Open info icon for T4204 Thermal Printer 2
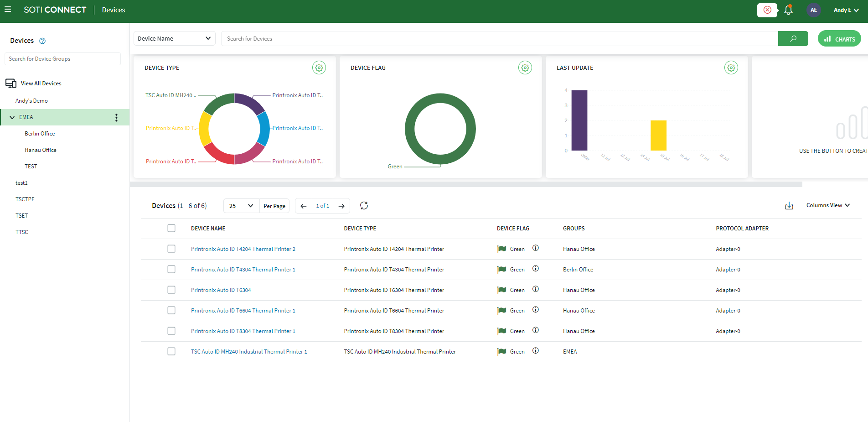The image size is (868, 422). click(x=536, y=248)
